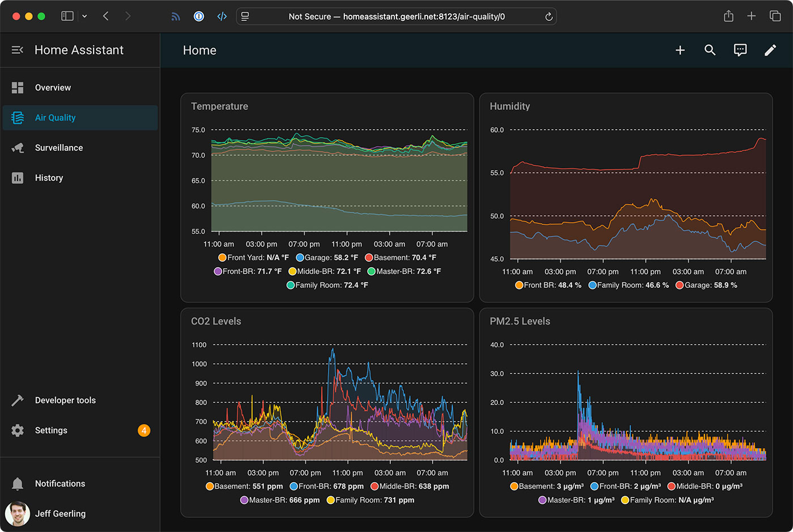The image size is (793, 532).
Task: Click the Notifications label
Action: click(60, 484)
